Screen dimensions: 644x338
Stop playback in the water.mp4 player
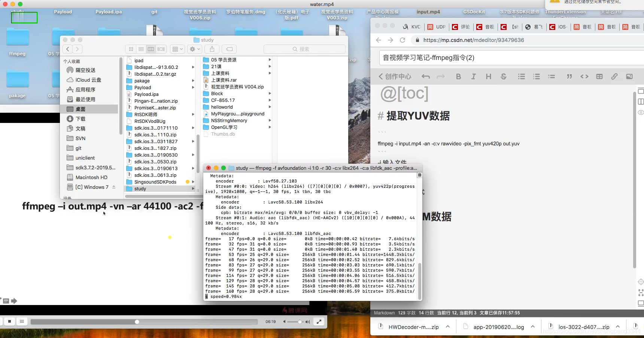9,321
